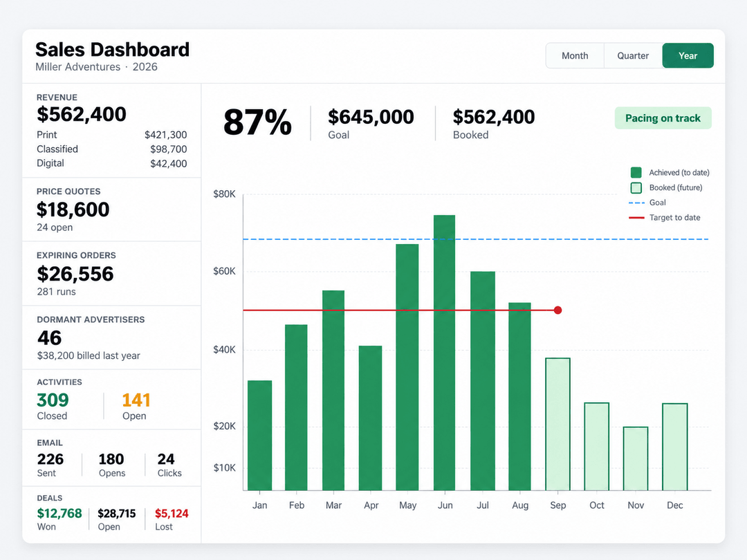
Task: Click the "24 open" quotes text
Action: [55, 227]
